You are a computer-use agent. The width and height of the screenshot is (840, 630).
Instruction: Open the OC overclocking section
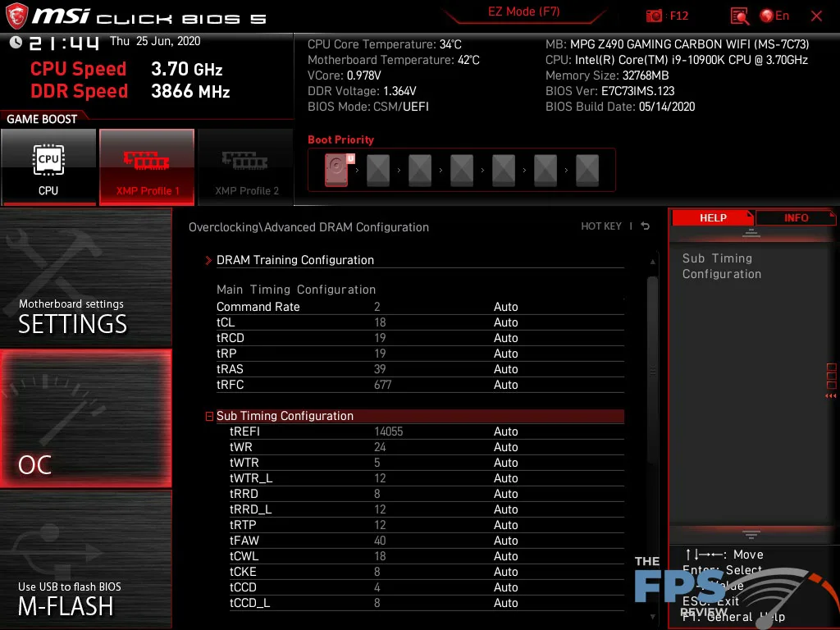pos(85,418)
